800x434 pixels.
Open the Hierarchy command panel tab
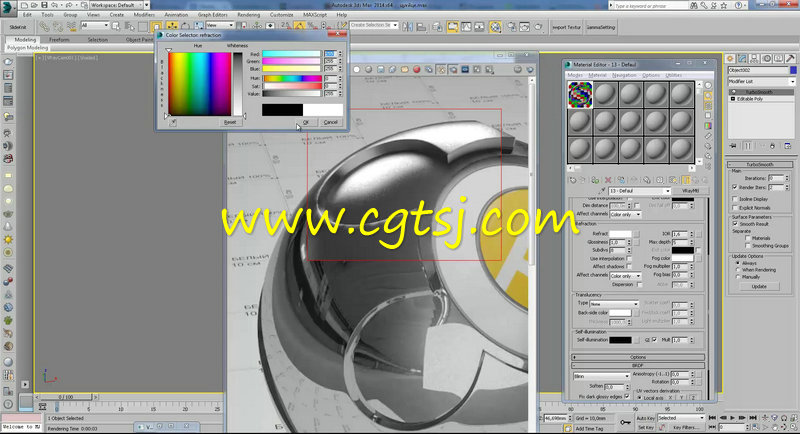(754, 59)
